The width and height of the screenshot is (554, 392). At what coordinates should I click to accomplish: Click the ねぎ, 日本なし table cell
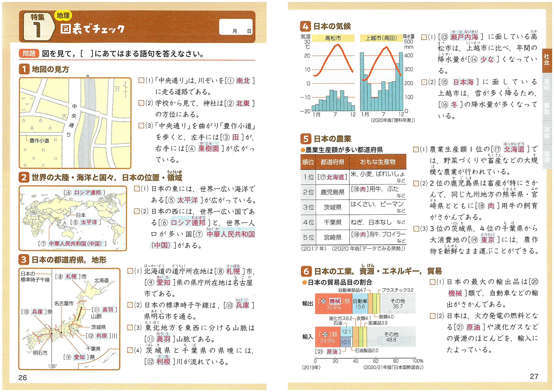(x=378, y=222)
